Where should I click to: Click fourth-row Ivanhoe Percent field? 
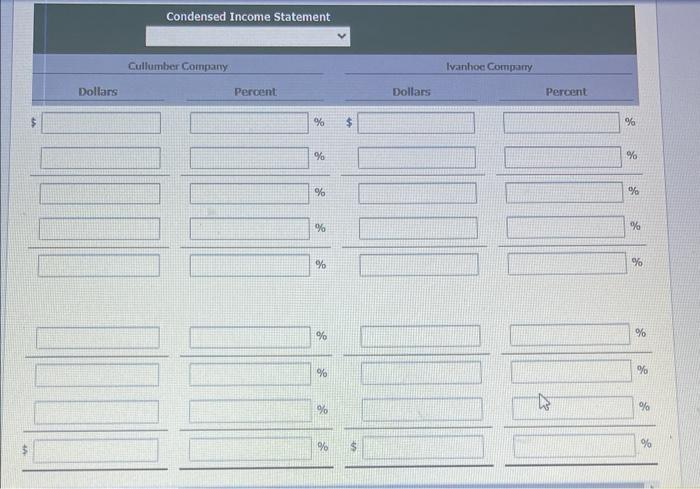point(566,227)
